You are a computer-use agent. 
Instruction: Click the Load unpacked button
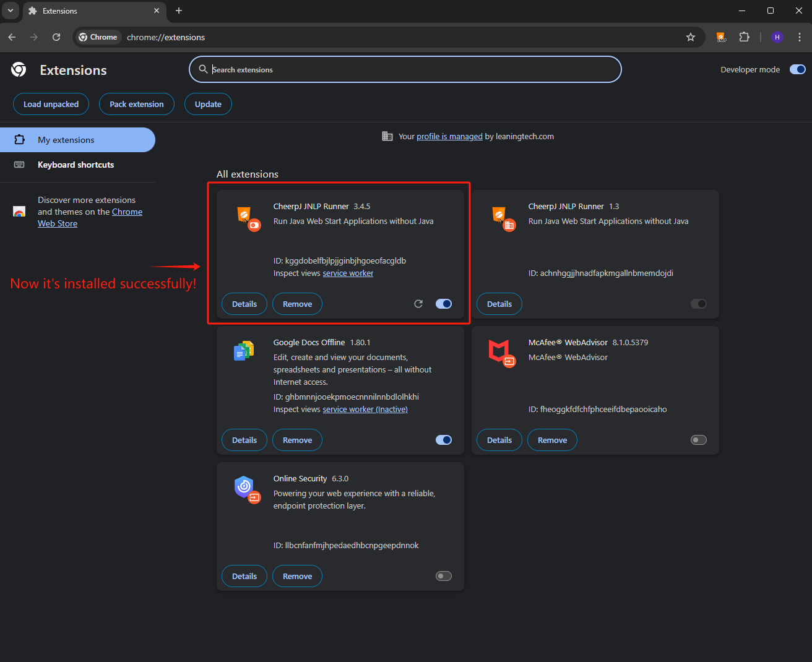click(x=51, y=104)
